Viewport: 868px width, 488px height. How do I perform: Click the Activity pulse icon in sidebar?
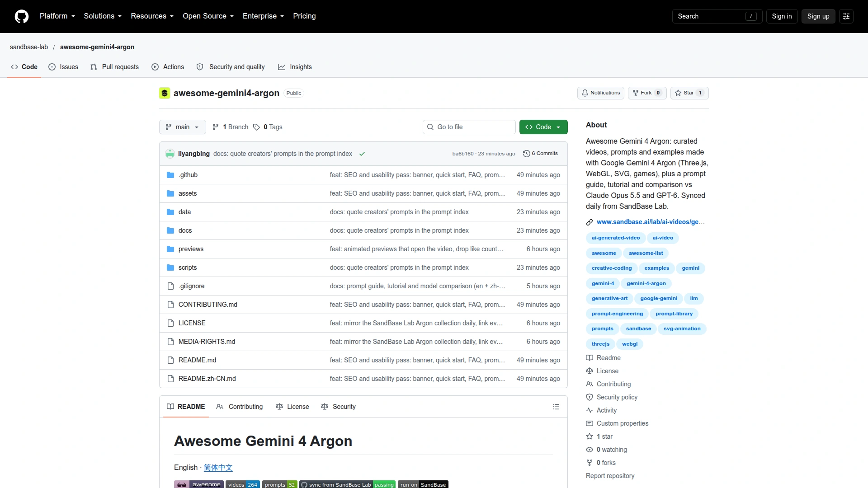tap(590, 410)
